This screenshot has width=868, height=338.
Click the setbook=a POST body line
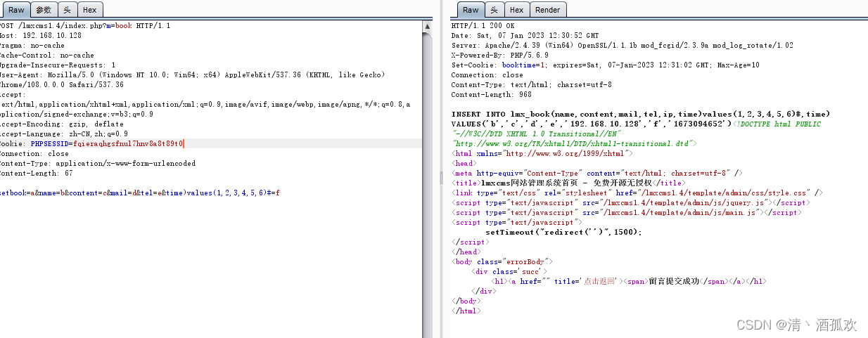[x=139, y=193]
